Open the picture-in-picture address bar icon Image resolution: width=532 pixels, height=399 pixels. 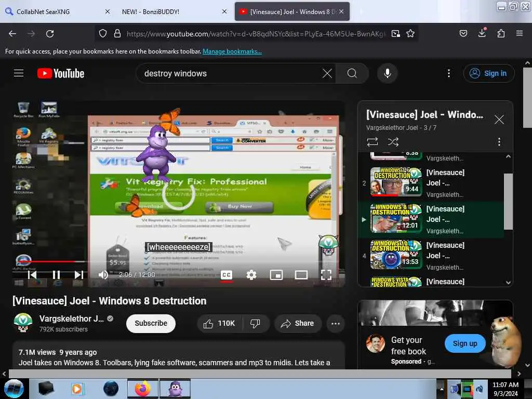click(395, 34)
